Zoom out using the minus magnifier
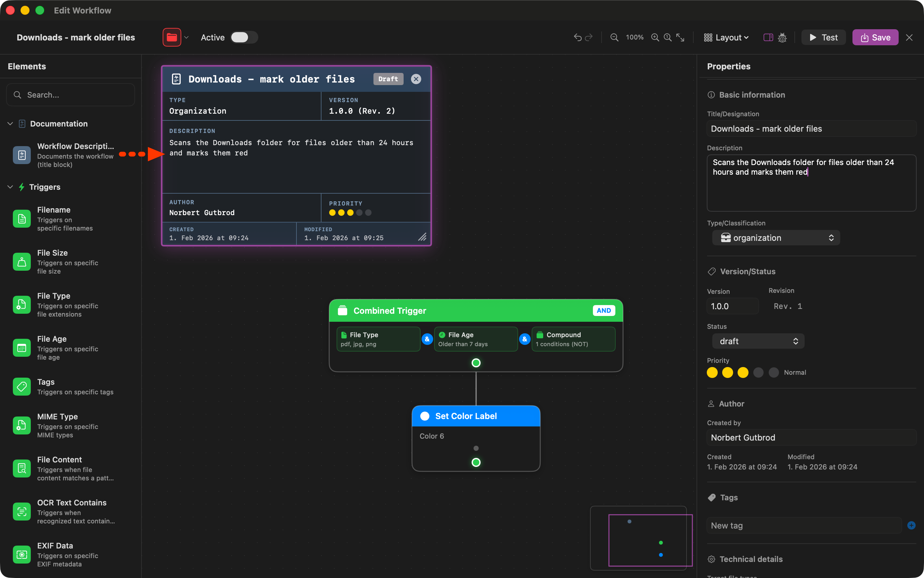924x578 pixels. click(614, 38)
